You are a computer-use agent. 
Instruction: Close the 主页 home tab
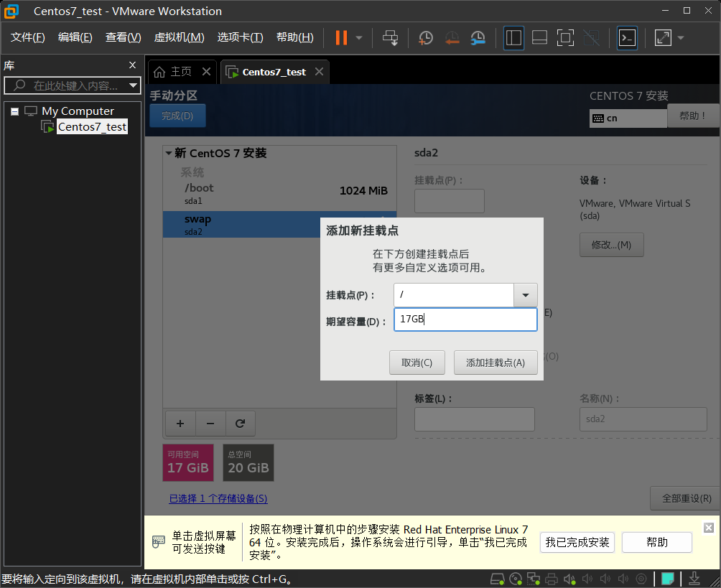[x=206, y=72]
